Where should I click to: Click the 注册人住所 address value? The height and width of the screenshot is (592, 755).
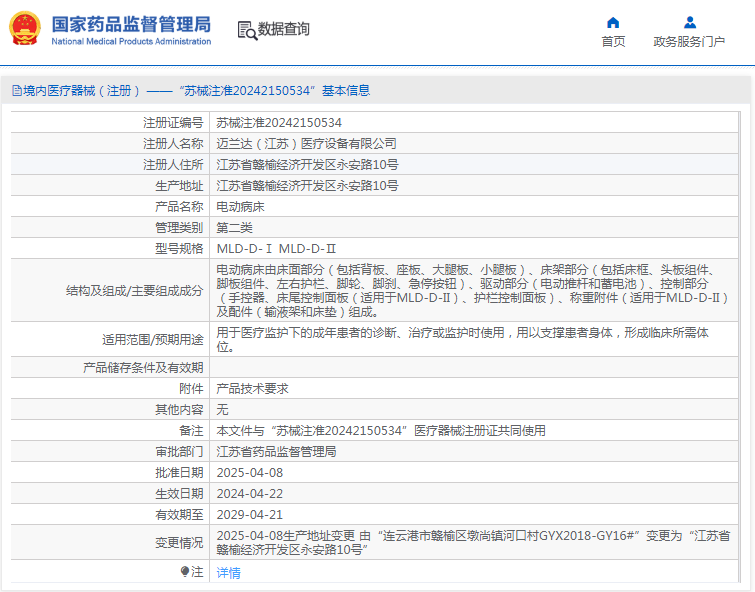coord(307,165)
